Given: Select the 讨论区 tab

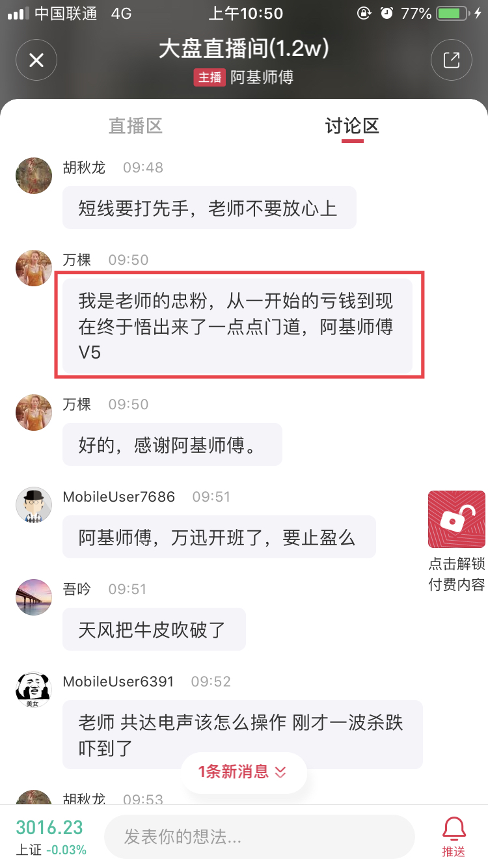Looking at the screenshot, I should [352, 126].
